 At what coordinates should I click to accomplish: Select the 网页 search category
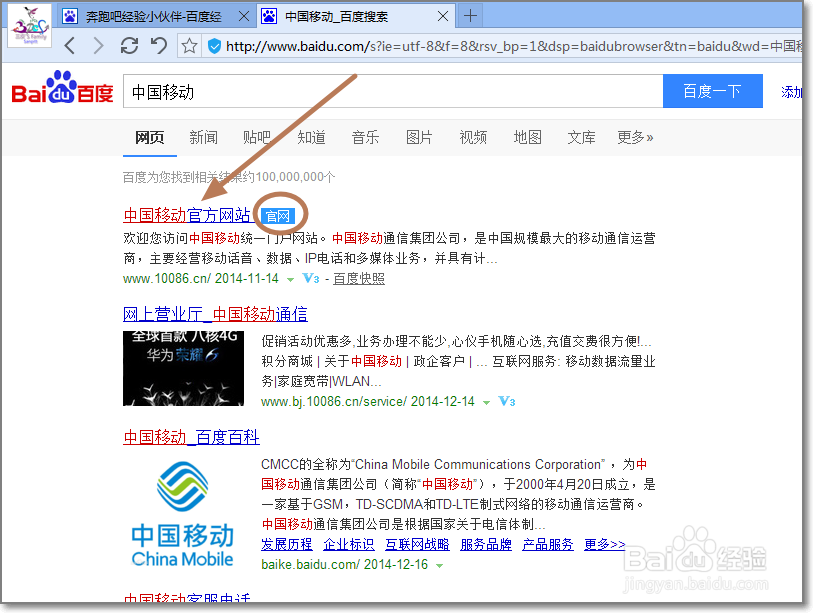(x=149, y=137)
